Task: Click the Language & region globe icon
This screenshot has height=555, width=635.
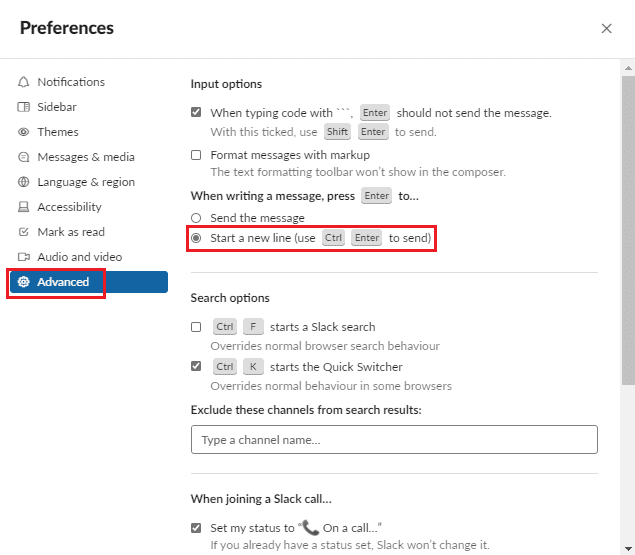Action: (x=24, y=182)
